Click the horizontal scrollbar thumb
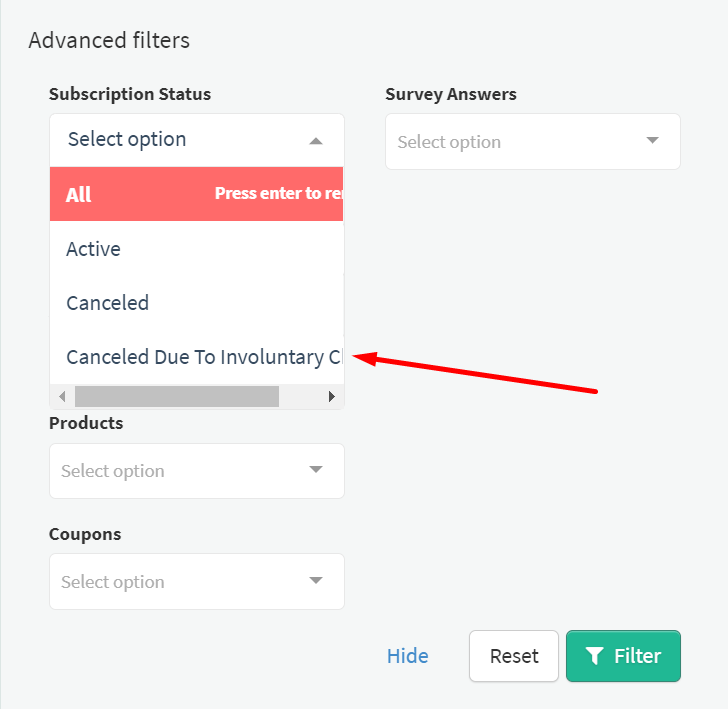 coord(177,397)
